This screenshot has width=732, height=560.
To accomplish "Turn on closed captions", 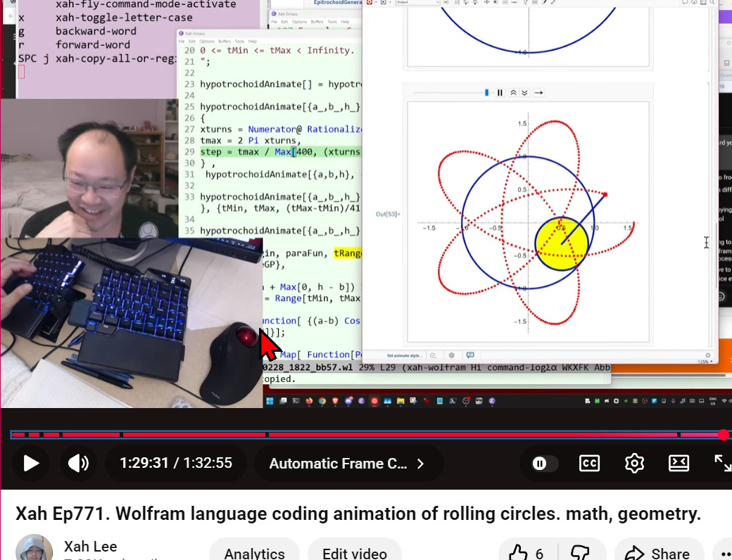I will (589, 463).
